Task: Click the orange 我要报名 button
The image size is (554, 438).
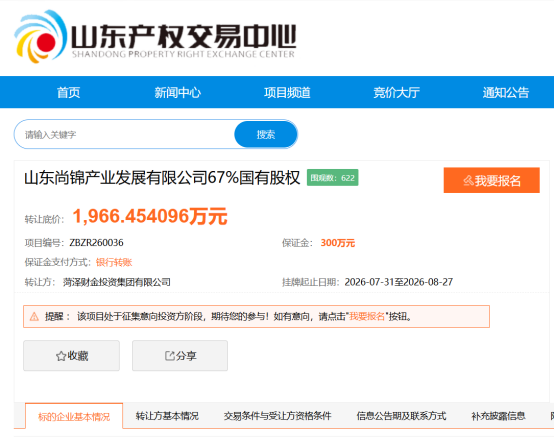Action: click(x=491, y=180)
